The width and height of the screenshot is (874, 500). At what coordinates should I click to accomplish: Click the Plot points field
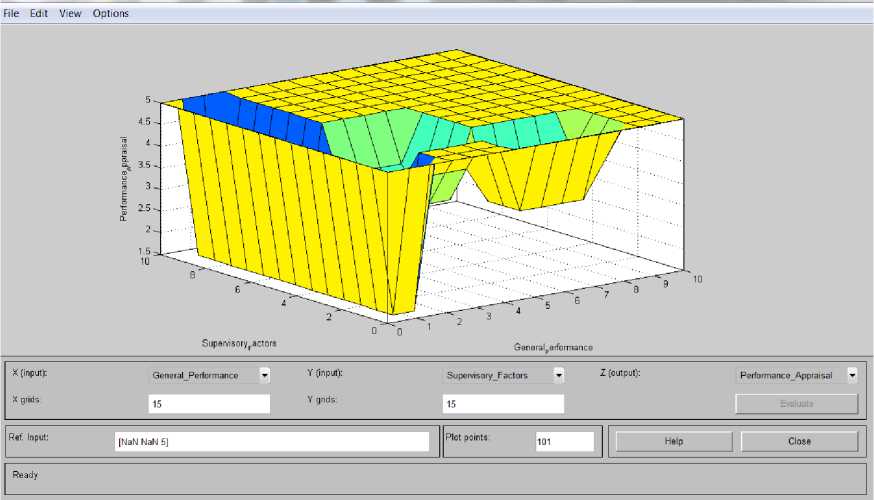pos(564,442)
